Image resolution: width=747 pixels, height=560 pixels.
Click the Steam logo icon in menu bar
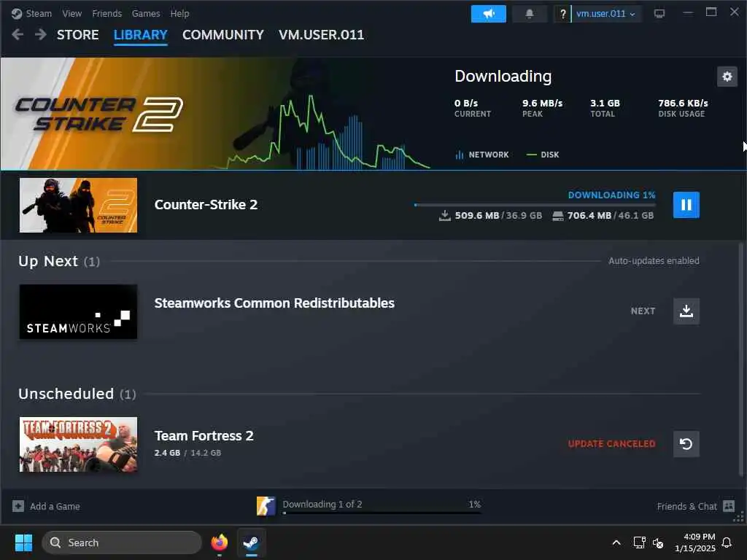point(17,13)
